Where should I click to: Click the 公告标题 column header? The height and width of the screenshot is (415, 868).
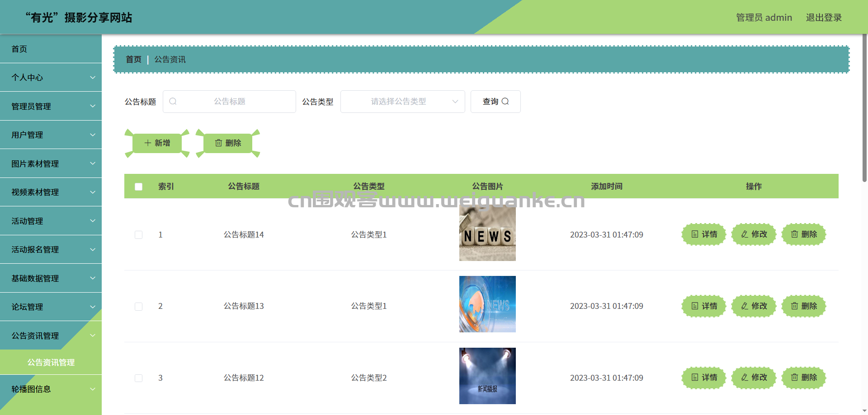pos(244,187)
